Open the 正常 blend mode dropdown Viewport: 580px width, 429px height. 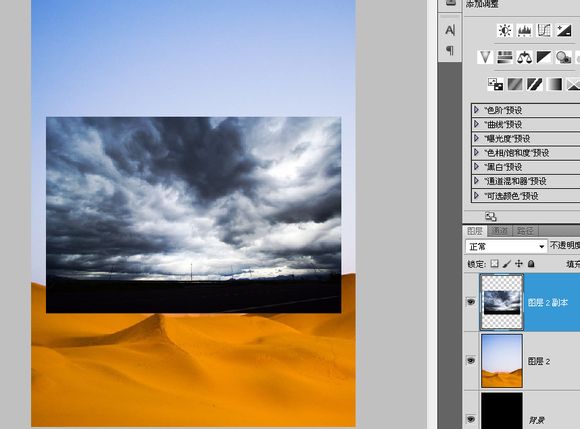[x=506, y=246]
